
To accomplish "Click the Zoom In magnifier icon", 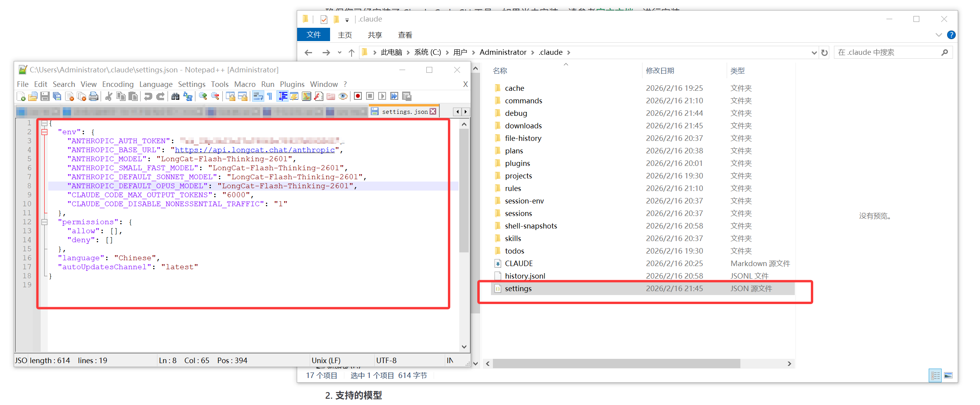I will [x=203, y=96].
